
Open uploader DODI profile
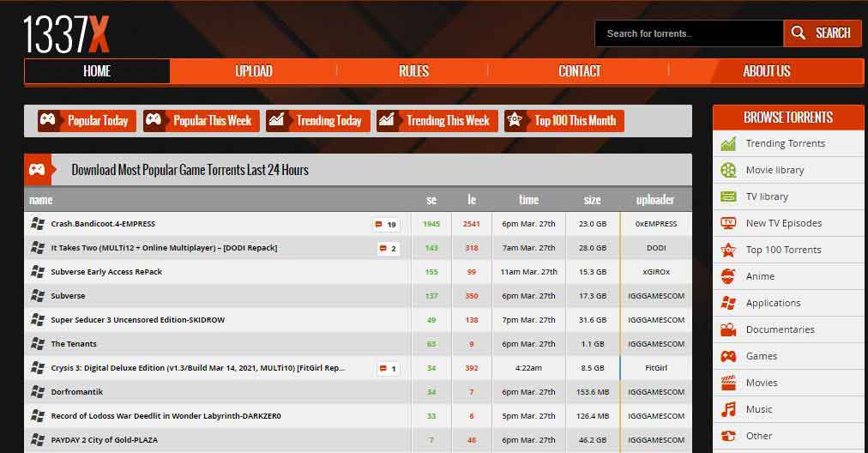click(x=656, y=248)
